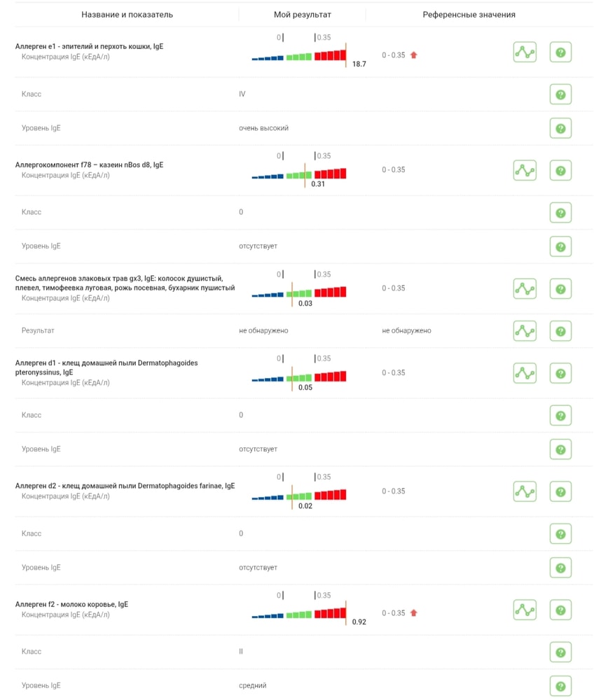
Task: Click the 0.92 cow milk result scale
Action: coord(300,612)
